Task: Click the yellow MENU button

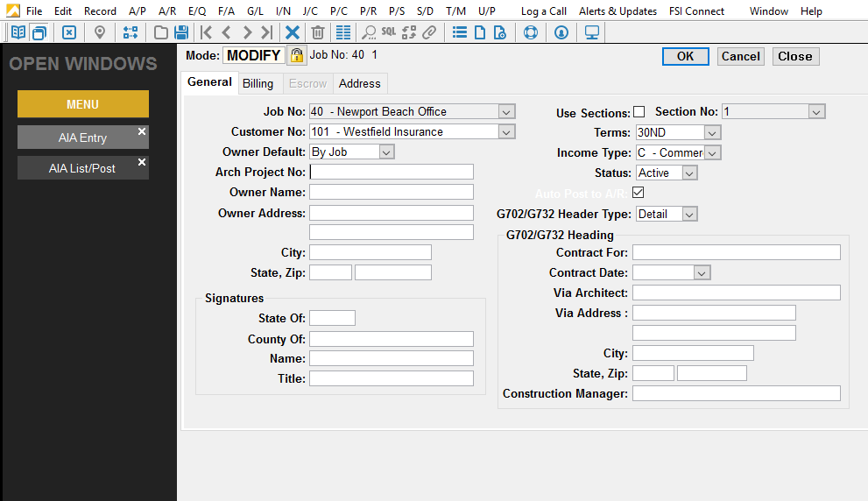Action: click(83, 104)
